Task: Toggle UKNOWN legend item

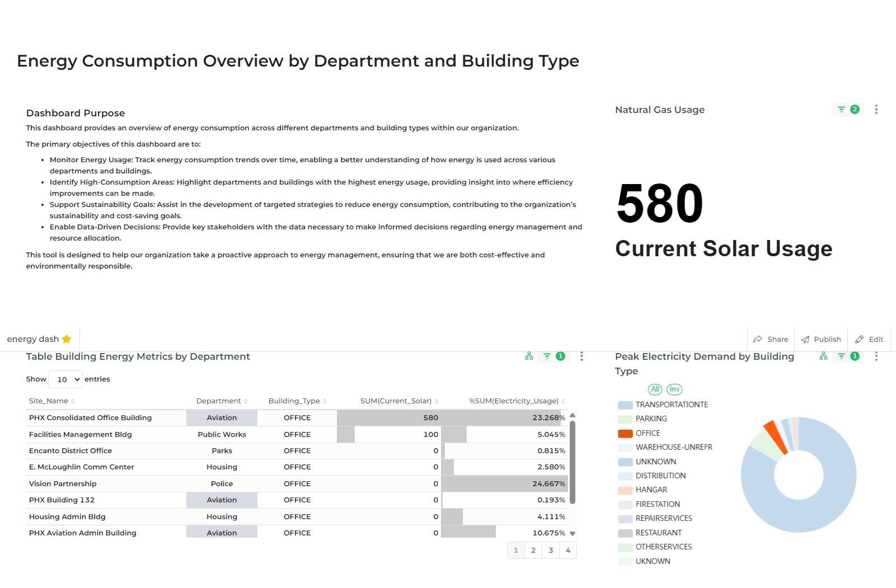Action: coord(644,561)
